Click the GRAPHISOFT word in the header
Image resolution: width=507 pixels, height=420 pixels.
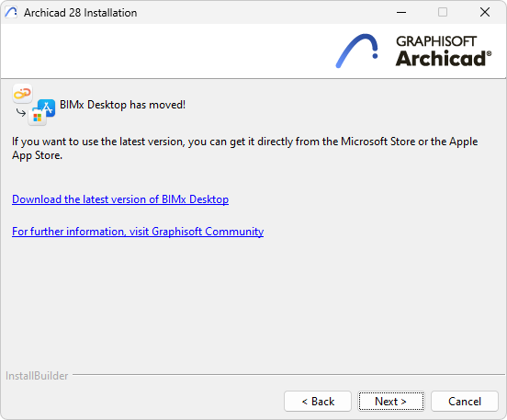pos(436,41)
